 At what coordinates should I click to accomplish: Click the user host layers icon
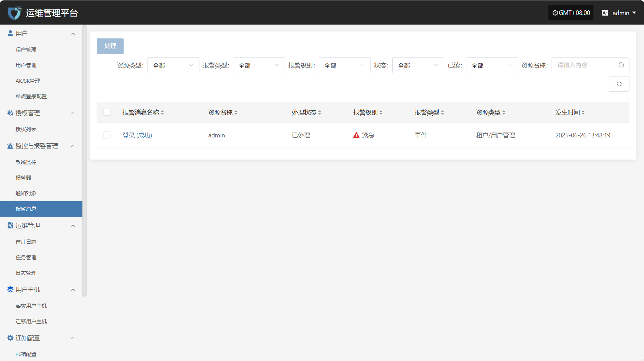click(x=10, y=289)
